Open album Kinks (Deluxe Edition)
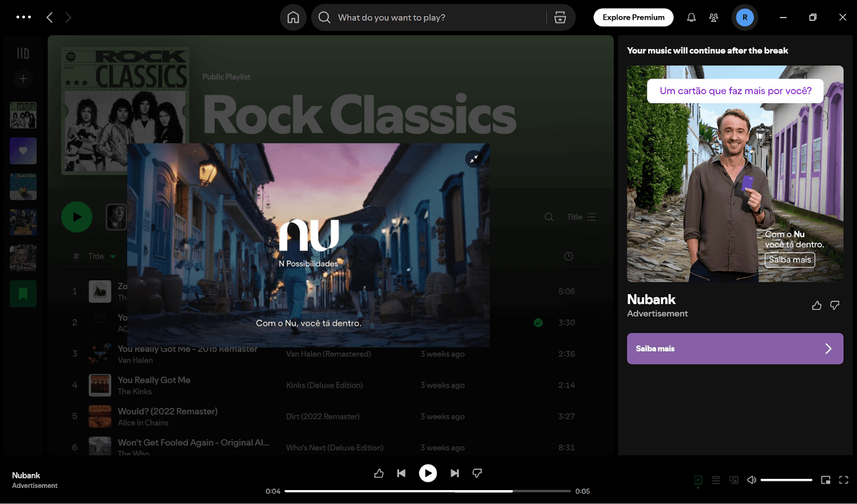The image size is (857, 504). click(324, 385)
